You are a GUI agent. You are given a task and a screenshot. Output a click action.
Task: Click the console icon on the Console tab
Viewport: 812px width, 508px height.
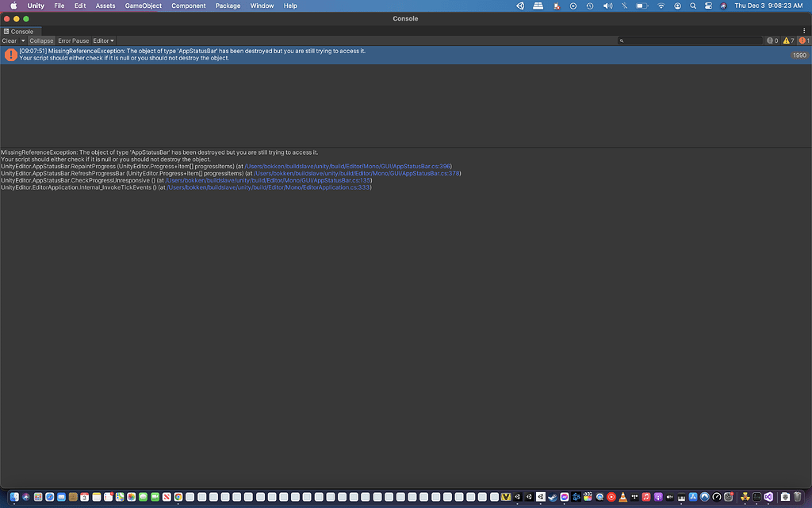6,32
